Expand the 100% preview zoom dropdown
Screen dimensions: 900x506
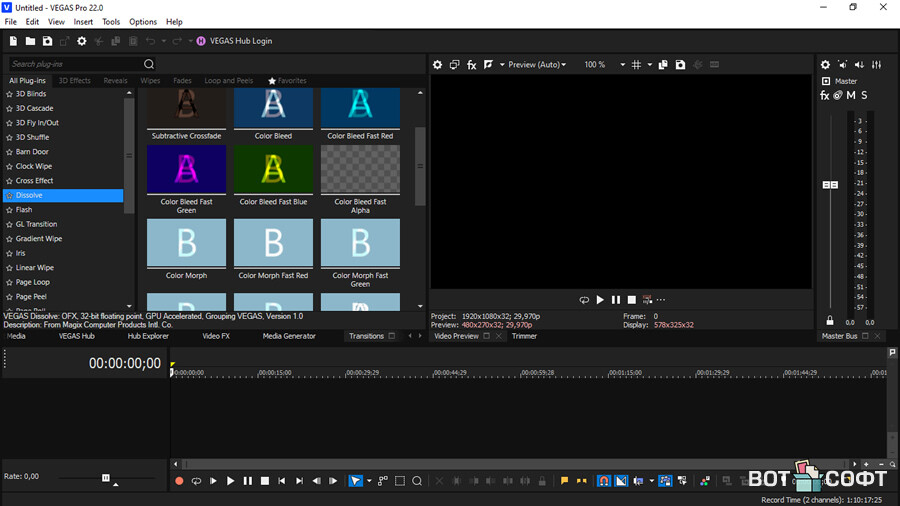click(622, 65)
